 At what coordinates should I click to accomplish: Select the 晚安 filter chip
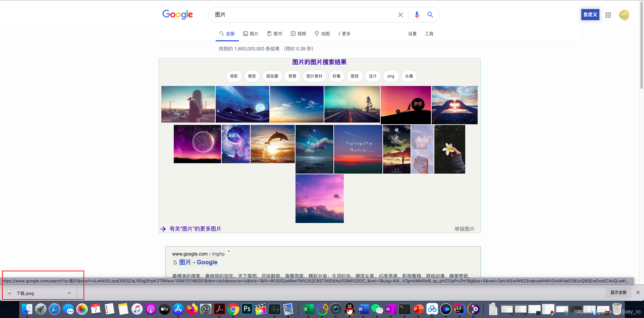tap(252, 76)
